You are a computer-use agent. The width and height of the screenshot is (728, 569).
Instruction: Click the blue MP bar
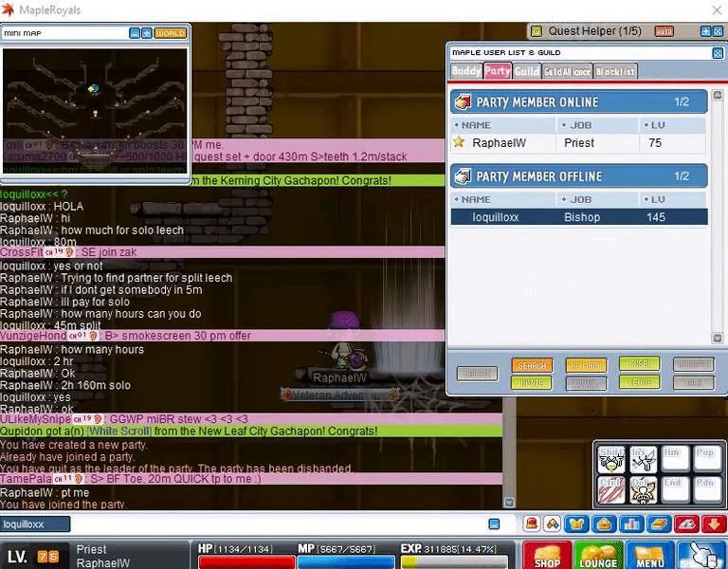point(346,562)
